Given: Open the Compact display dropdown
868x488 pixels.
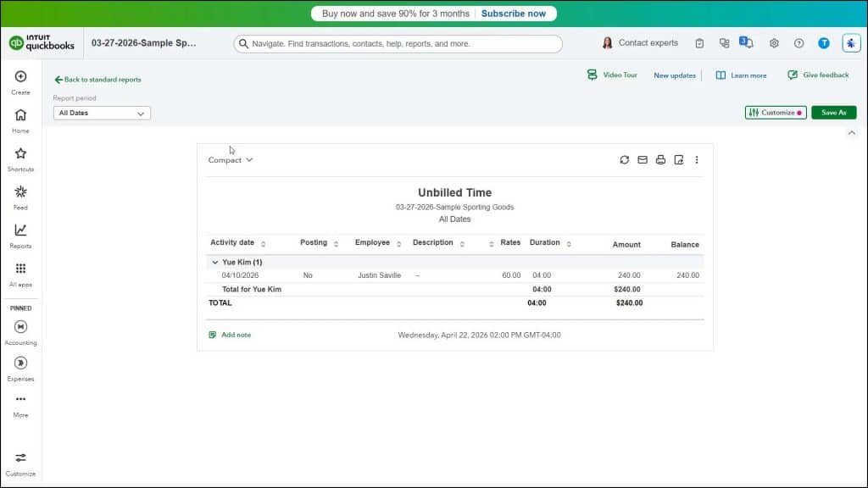Looking at the screenshot, I should point(231,159).
